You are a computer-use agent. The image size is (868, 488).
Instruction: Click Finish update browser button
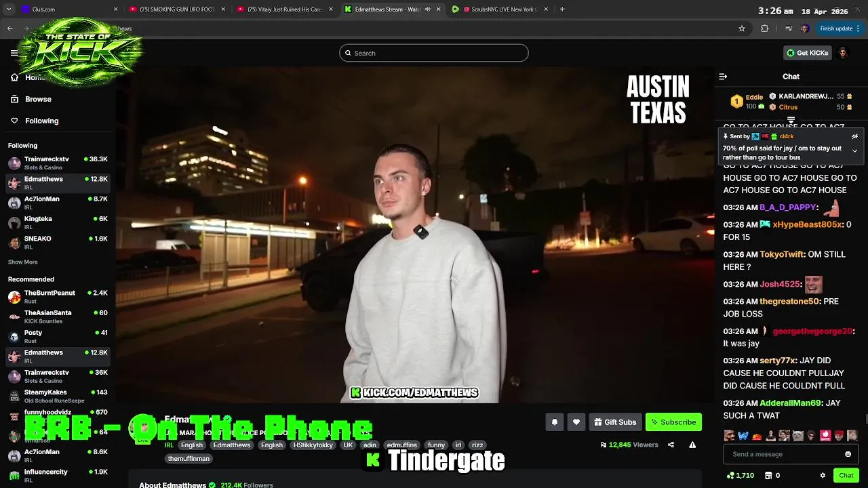[x=840, y=28]
